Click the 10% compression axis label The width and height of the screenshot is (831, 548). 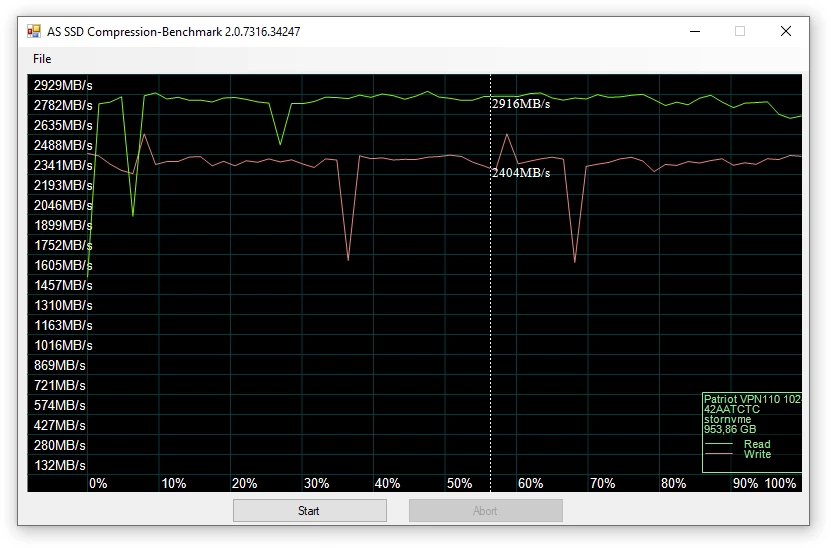click(173, 483)
